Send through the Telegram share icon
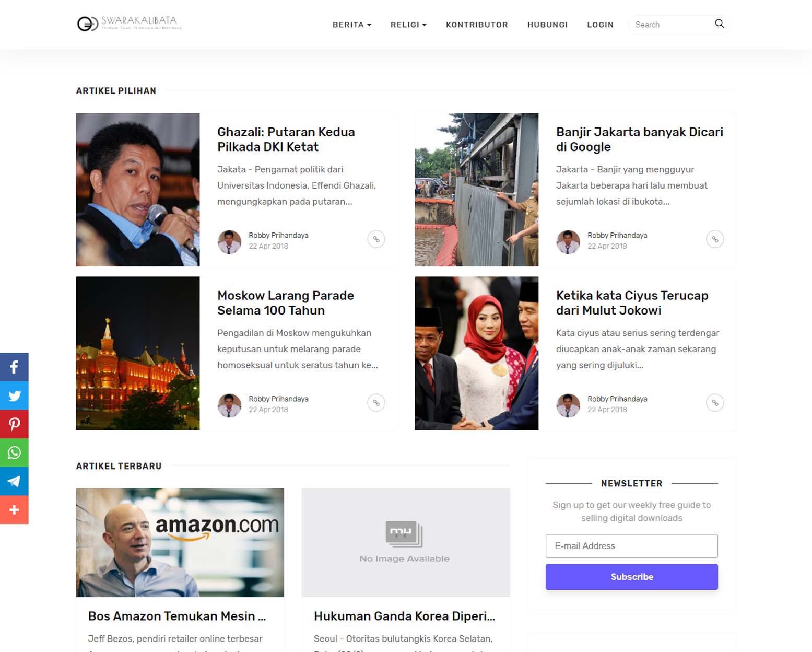812x652 pixels. (x=14, y=481)
